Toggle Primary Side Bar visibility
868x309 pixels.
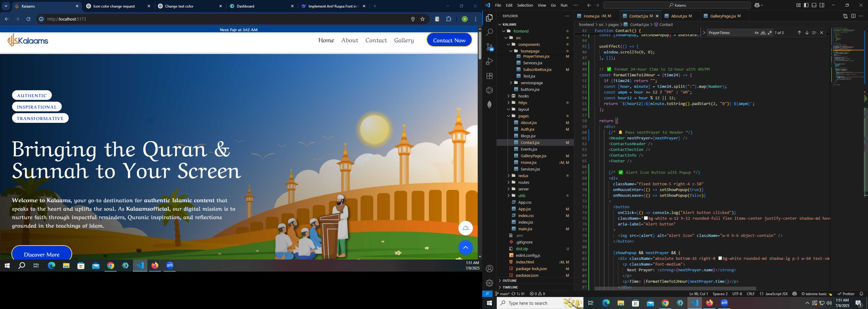pos(806,5)
